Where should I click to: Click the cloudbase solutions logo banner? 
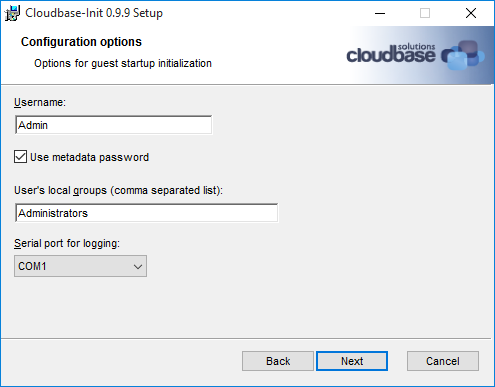click(415, 55)
